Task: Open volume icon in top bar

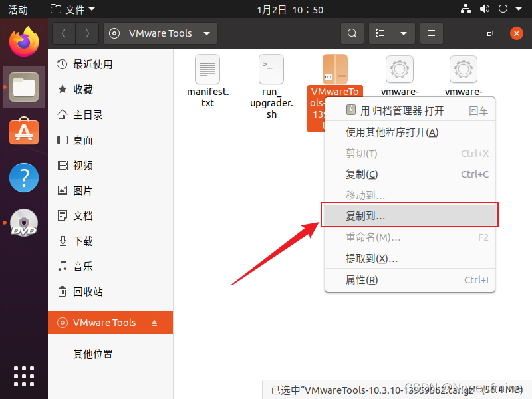Action: (485, 9)
